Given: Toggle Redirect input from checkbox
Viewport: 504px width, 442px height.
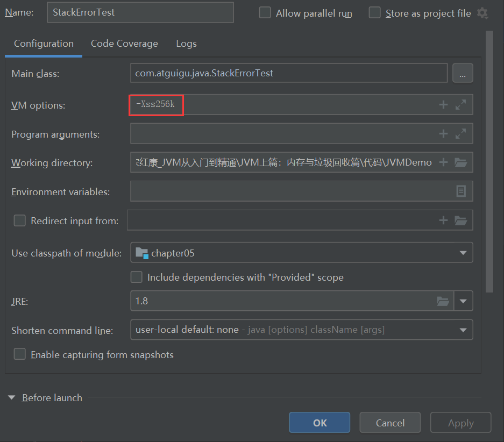Looking at the screenshot, I should 20,220.
